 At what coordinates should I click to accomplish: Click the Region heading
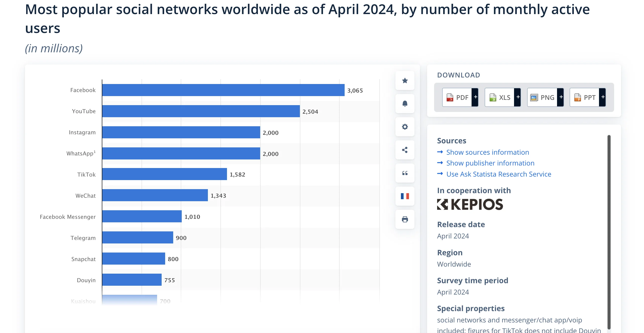coord(450,253)
